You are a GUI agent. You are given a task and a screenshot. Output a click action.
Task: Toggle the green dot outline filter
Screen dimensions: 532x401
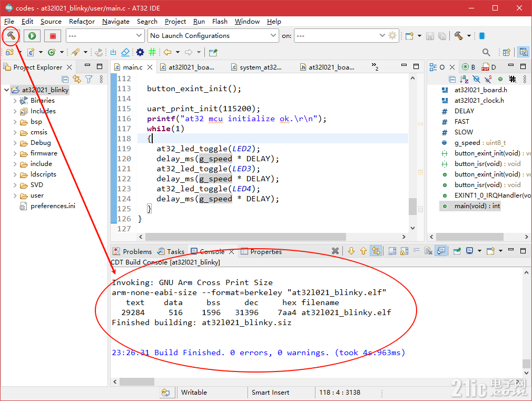click(x=500, y=79)
